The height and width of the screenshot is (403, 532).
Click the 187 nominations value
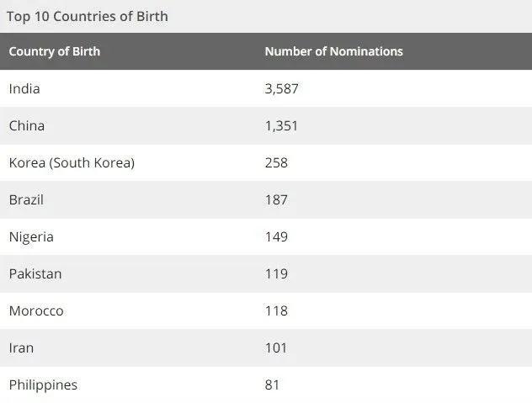pyautogui.click(x=276, y=199)
